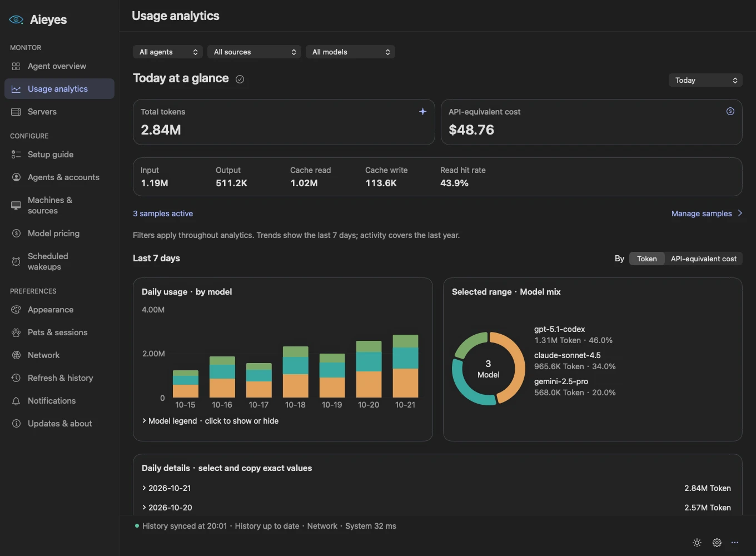Click the Pets & sessions paw icon

[x=16, y=332]
